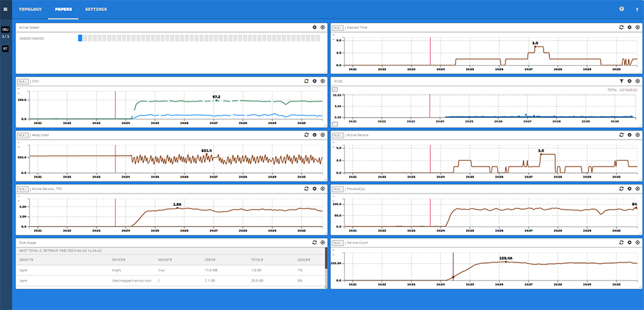Remove the Active Speed panel

click(x=323, y=27)
